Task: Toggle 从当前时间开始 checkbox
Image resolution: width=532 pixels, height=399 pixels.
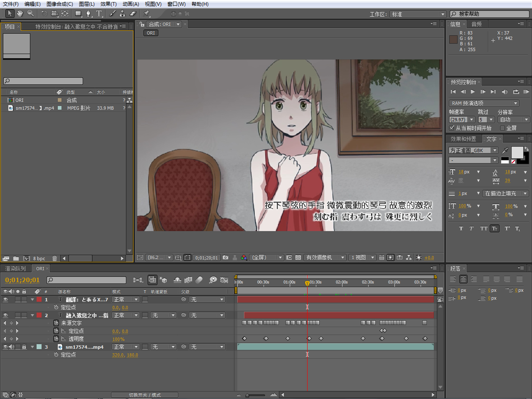Action: coord(452,128)
